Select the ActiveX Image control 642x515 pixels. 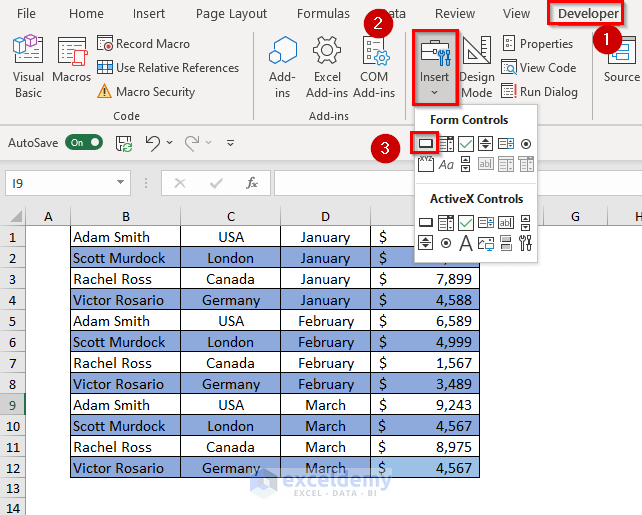tap(486, 243)
